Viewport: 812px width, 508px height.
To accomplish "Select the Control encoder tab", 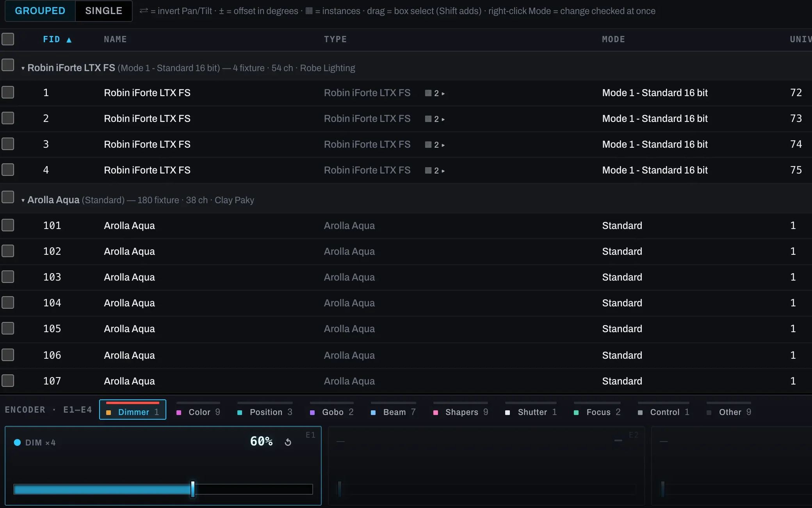I will pyautogui.click(x=664, y=410).
